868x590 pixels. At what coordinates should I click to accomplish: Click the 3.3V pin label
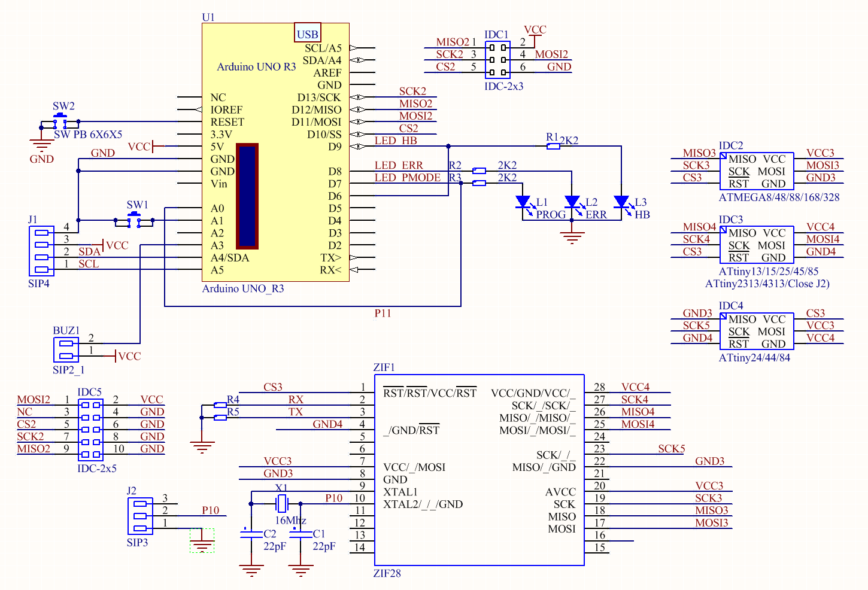click(221, 135)
